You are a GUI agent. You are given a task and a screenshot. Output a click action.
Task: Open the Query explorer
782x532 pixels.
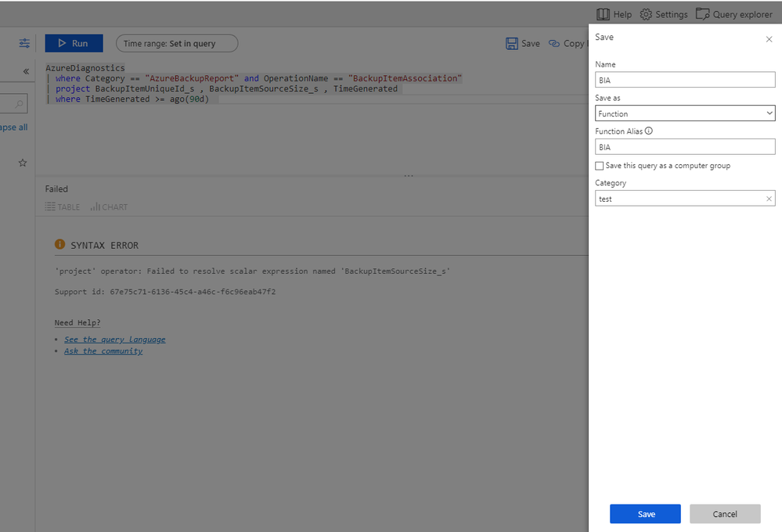tap(734, 14)
